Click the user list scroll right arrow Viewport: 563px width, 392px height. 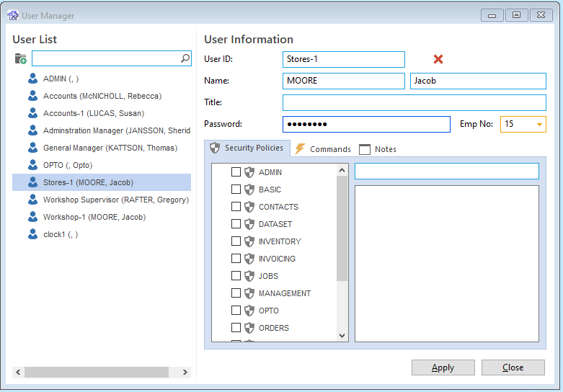tap(185, 373)
